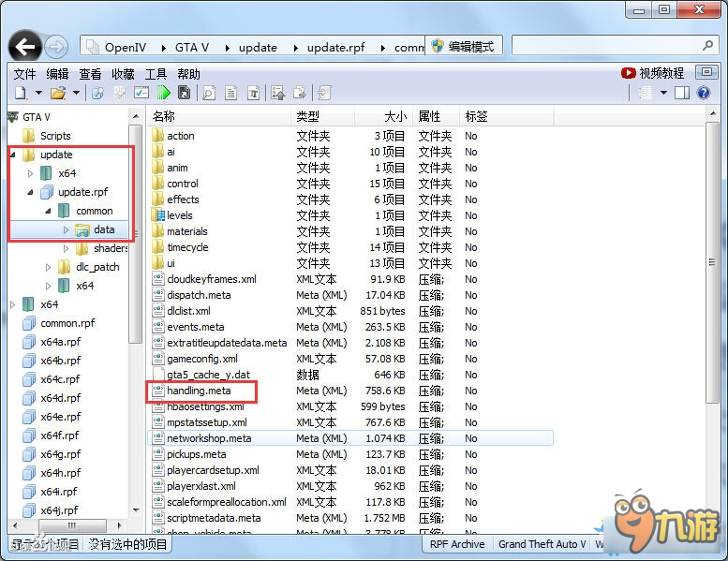This screenshot has height=561, width=728.
Task: Click the tree panel horizontal scrollbar
Action: (72, 525)
